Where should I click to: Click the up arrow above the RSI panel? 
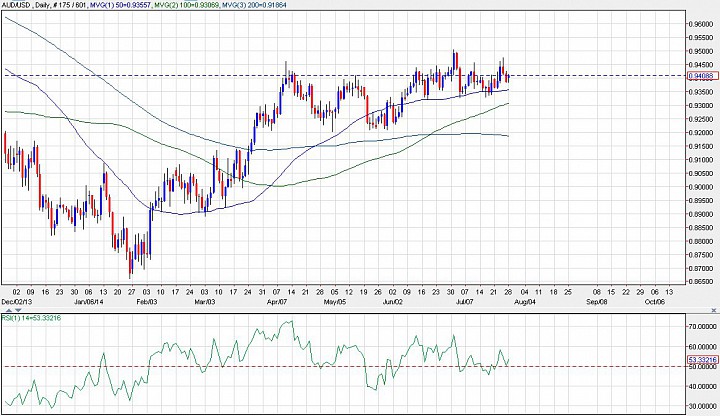pyautogui.click(x=8, y=311)
